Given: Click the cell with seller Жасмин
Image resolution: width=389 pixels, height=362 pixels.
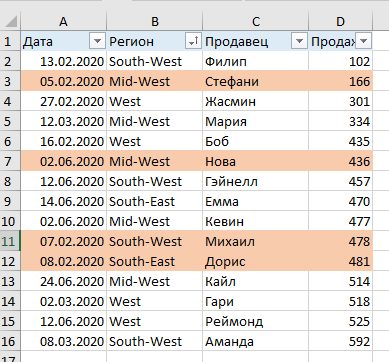Looking at the screenshot, I should 256,101.
